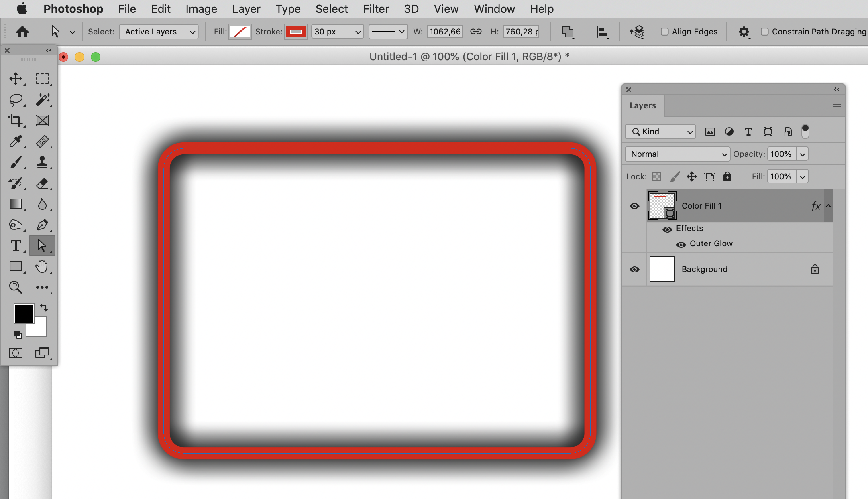
Task: Pick the Eyedropper tool
Action: pyautogui.click(x=16, y=141)
